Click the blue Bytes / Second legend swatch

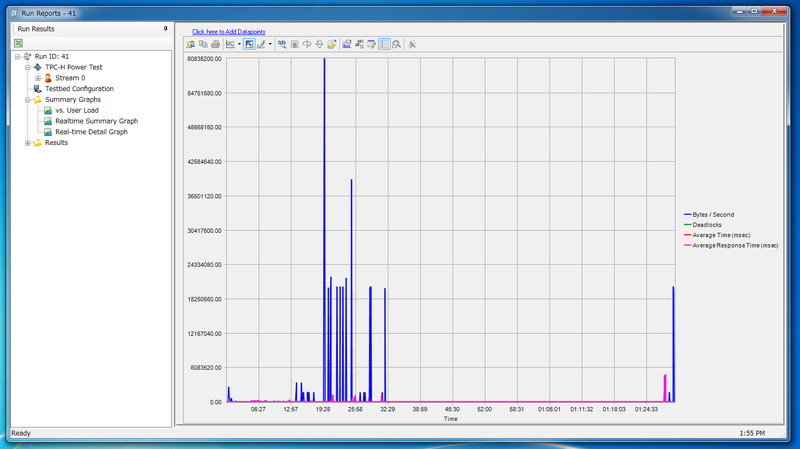point(687,215)
